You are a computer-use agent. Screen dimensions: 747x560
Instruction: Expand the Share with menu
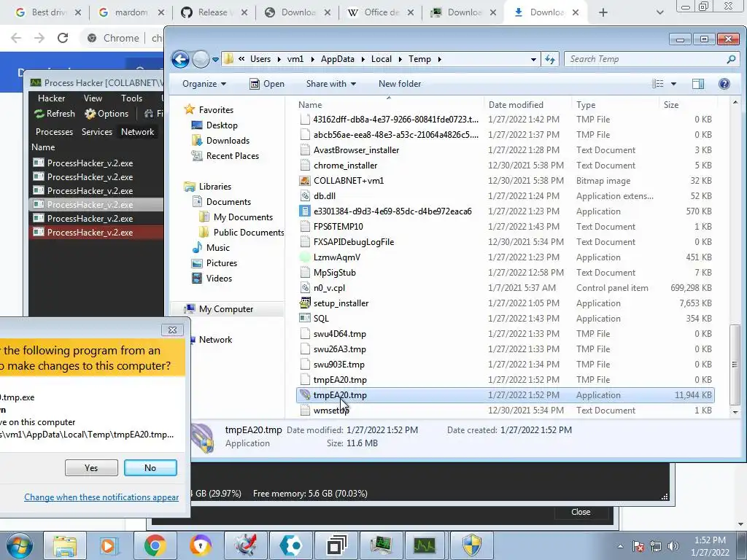(331, 84)
